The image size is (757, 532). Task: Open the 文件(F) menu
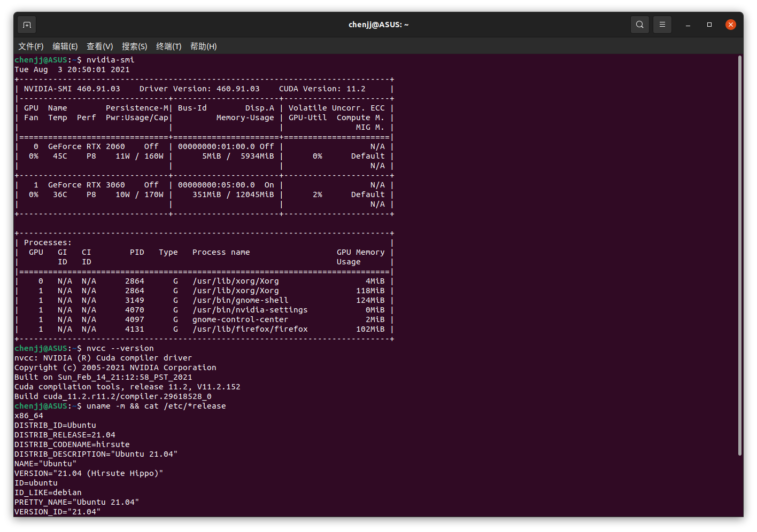pos(31,46)
